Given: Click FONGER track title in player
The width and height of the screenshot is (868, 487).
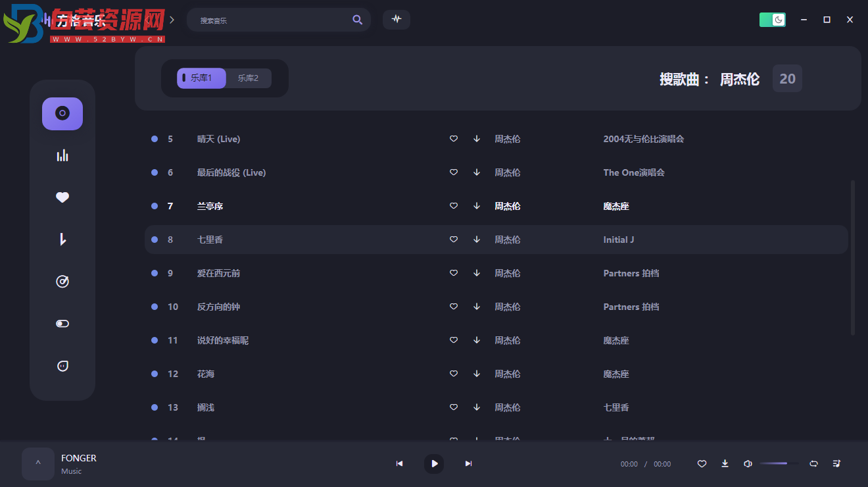Looking at the screenshot, I should (79, 458).
